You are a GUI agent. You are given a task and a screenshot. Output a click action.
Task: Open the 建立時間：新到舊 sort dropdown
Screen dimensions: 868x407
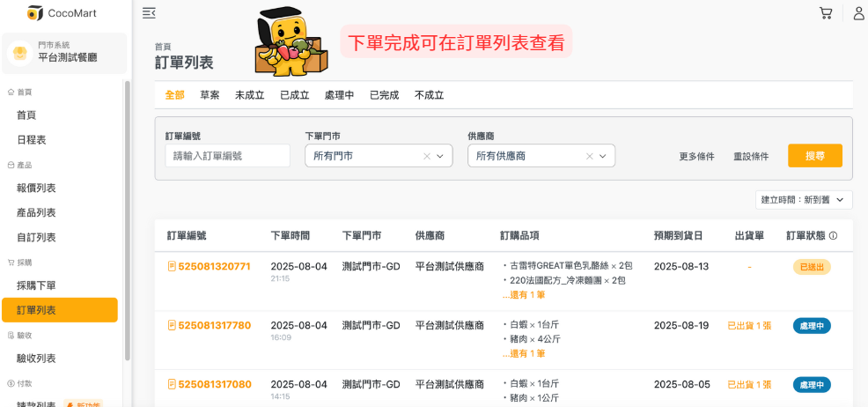(x=804, y=200)
